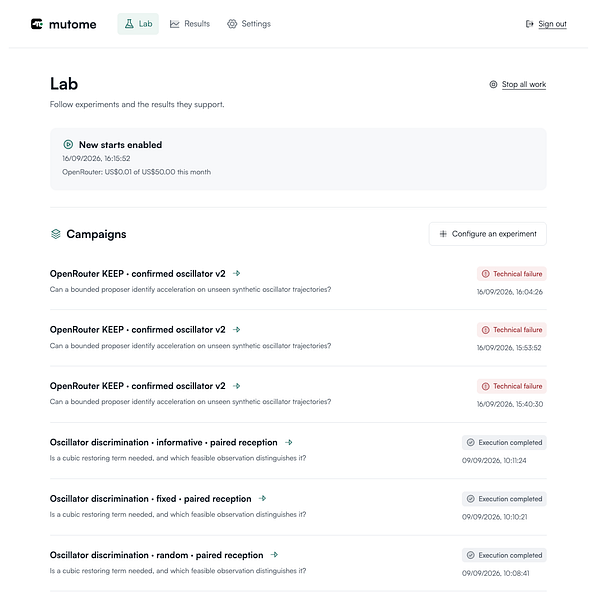The image size is (600, 595).
Task: Open second OpenRouter KEEP confirmed oscillator campaign
Action: (137, 329)
